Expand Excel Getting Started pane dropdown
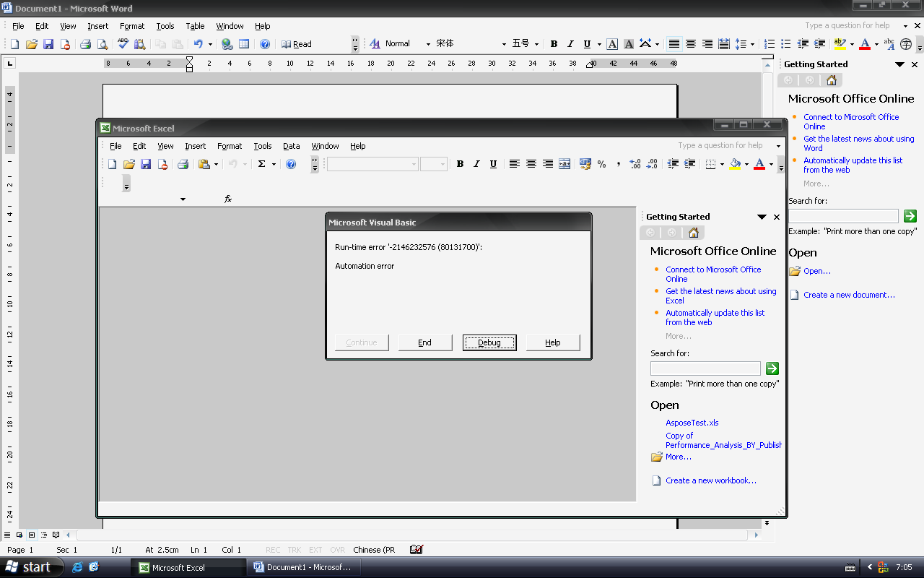924x578 pixels. [x=762, y=217]
